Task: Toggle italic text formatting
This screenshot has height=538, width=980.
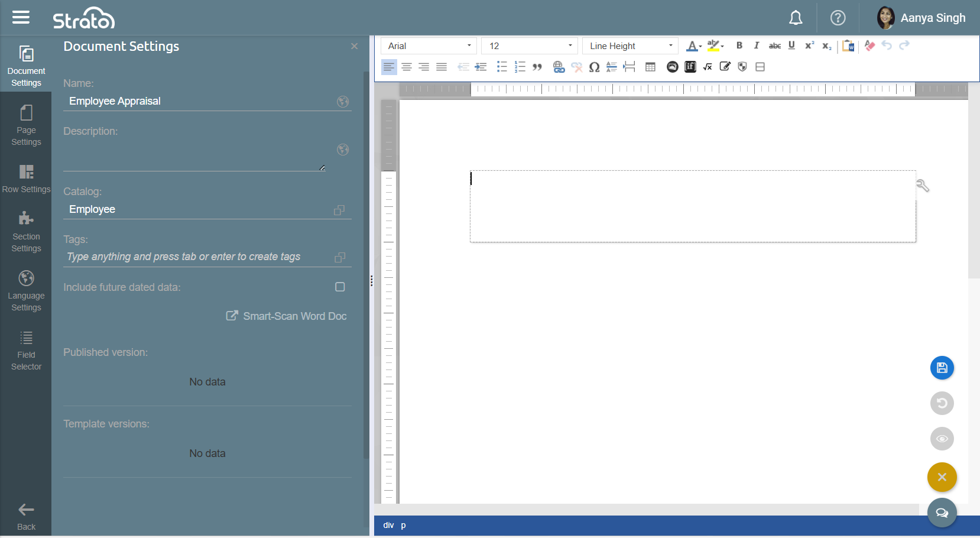Action: tap(757, 46)
